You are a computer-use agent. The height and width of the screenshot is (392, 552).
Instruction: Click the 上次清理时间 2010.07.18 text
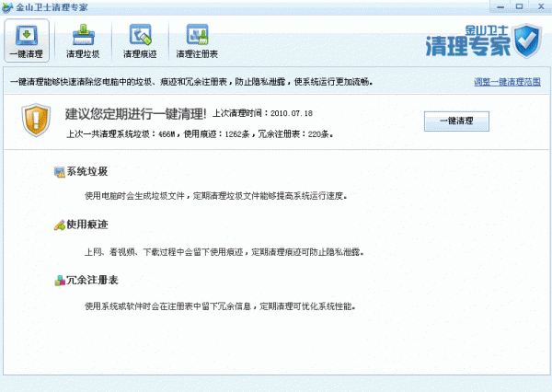262,113
